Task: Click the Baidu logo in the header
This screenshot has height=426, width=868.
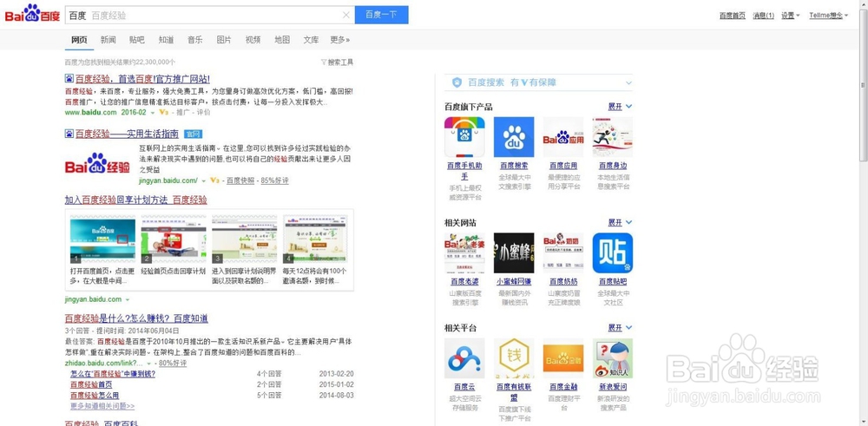Action: tap(32, 13)
